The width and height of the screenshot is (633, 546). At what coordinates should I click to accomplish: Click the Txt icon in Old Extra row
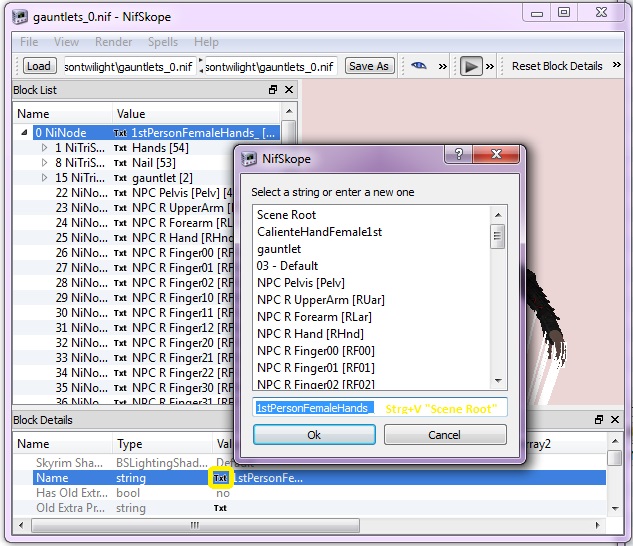[x=221, y=508]
